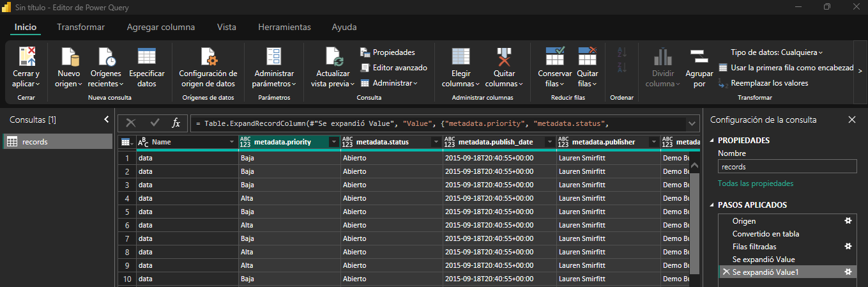Click Todas las propiedades link

point(756,183)
